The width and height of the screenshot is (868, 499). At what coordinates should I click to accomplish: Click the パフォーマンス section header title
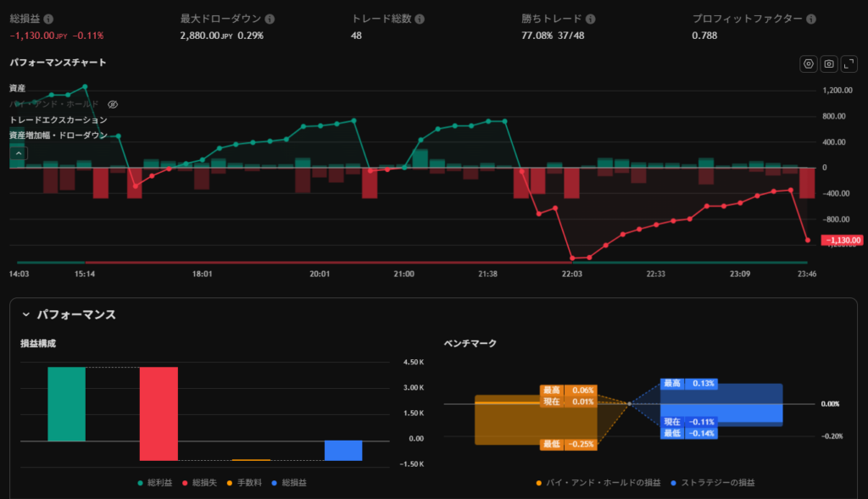[x=76, y=314]
